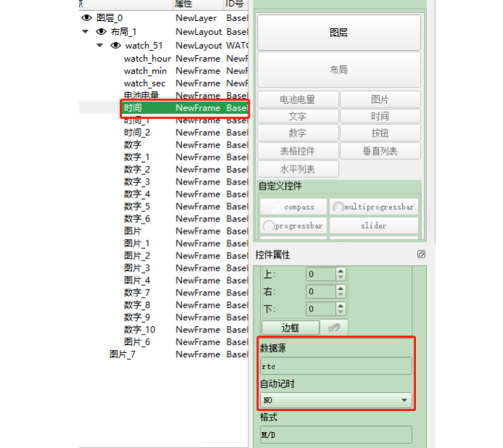Select the 数字_7 tree row

[163, 293]
